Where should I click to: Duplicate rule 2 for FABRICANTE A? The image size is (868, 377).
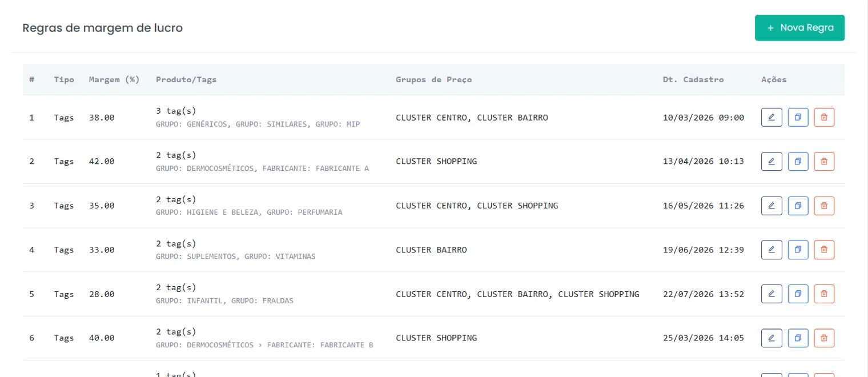pyautogui.click(x=798, y=161)
